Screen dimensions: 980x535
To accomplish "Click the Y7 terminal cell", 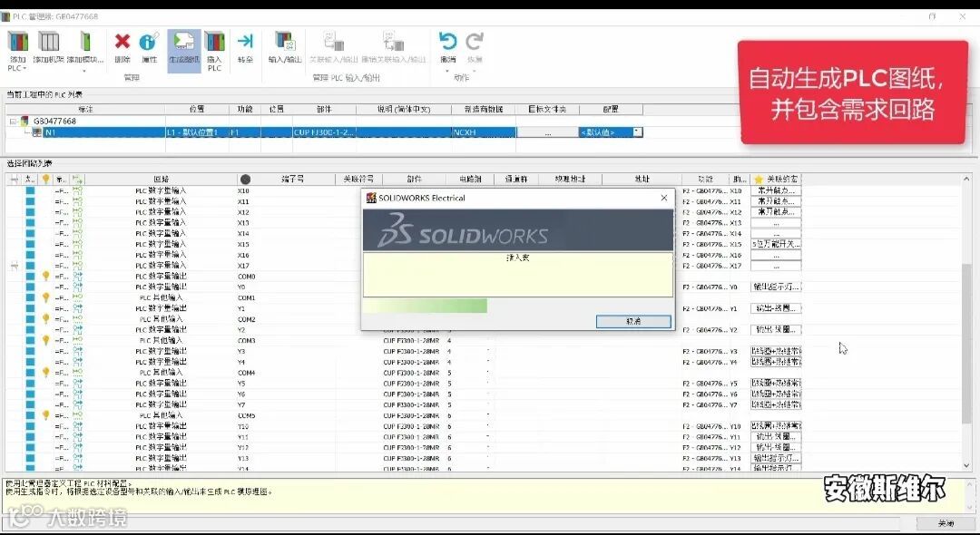I will 242,405.
